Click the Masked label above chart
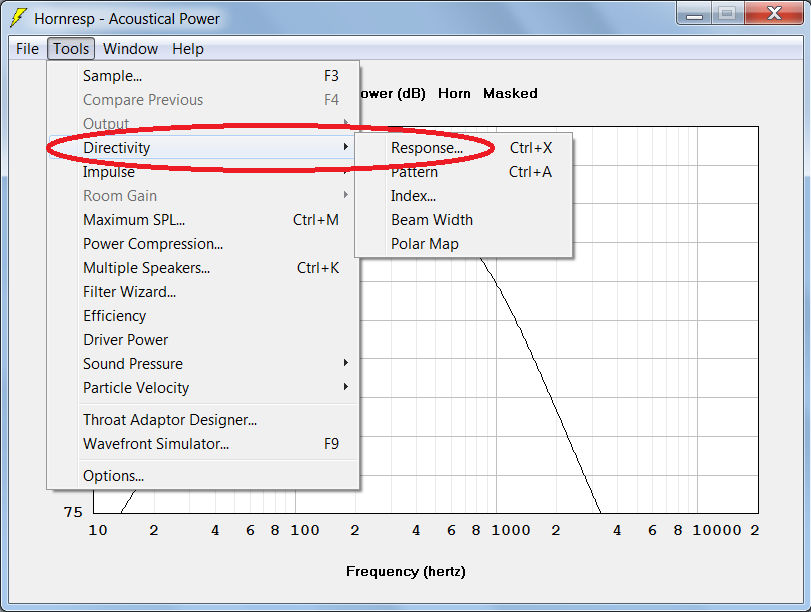This screenshot has height=612, width=811. coord(510,93)
